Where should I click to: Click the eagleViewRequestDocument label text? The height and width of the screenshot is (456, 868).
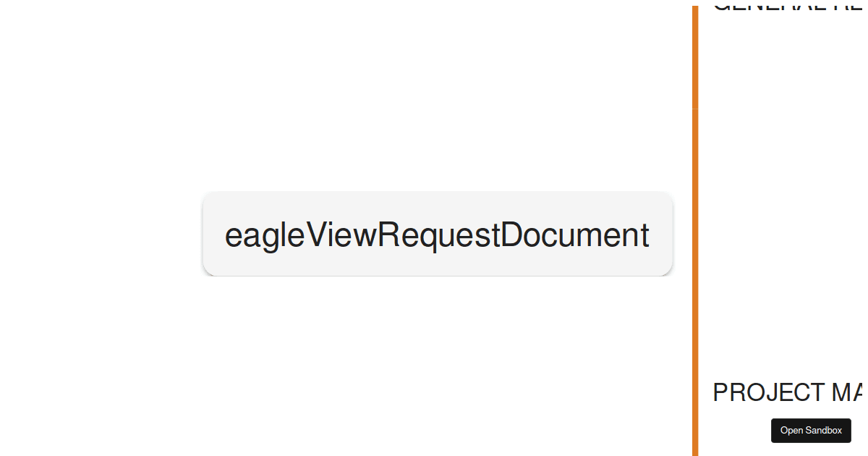(437, 235)
